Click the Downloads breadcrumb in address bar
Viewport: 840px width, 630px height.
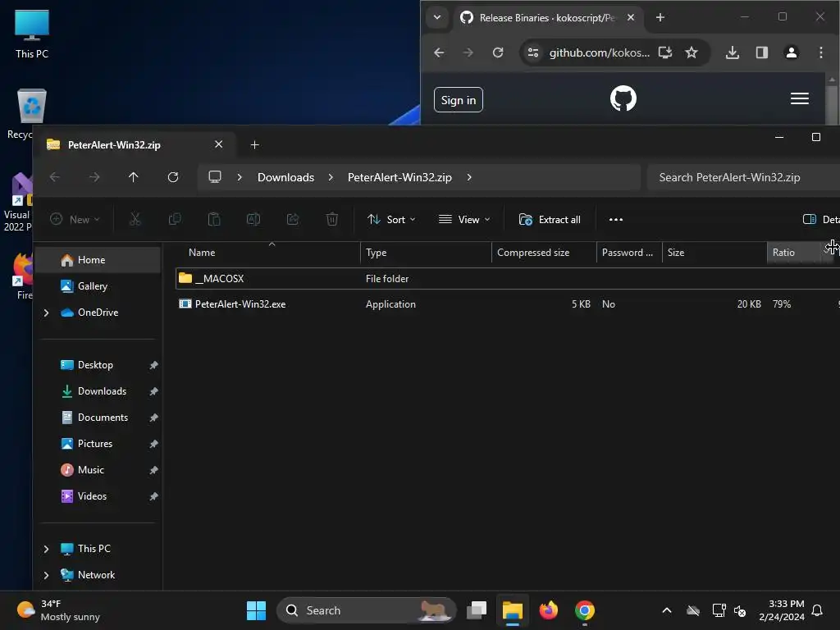(285, 177)
